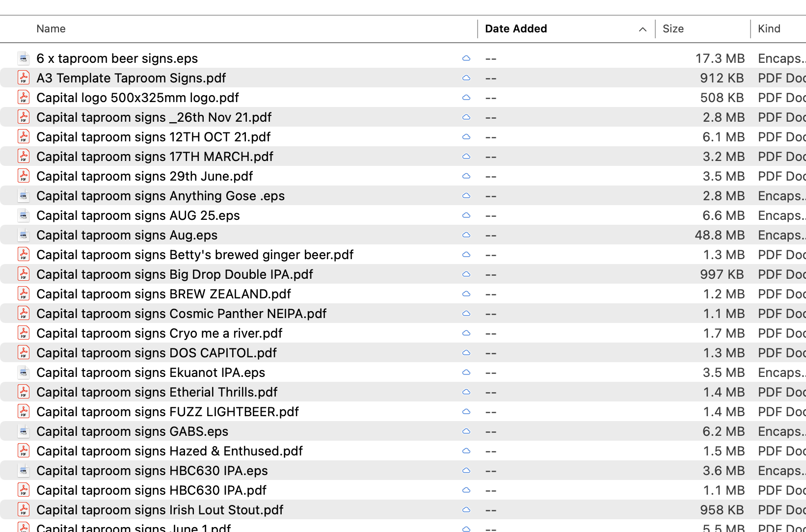Select 'Capital taproom signs DOS CAPITOL.pdf'
Image resolution: width=806 pixels, height=532 pixels.
click(157, 353)
